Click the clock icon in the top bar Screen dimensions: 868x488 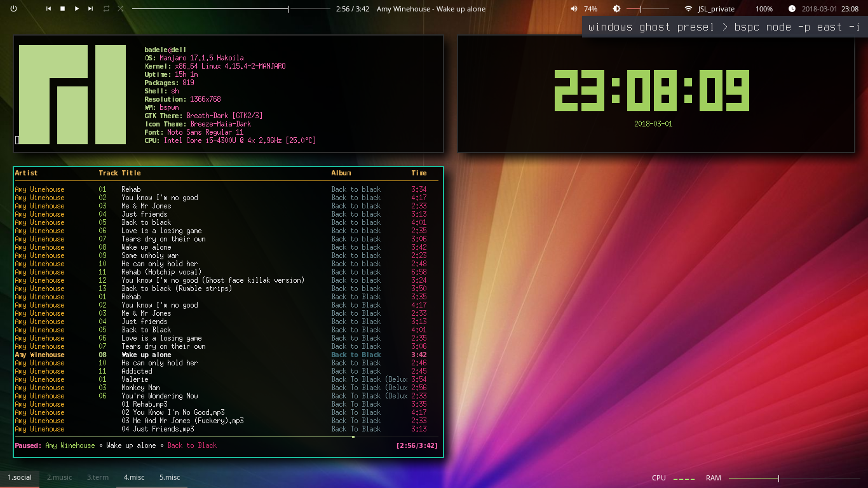click(x=792, y=9)
